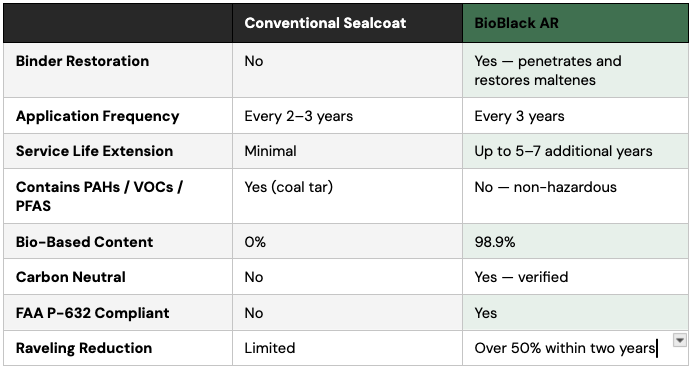Click the 98.9% cell
694x369 pixels.
point(575,242)
